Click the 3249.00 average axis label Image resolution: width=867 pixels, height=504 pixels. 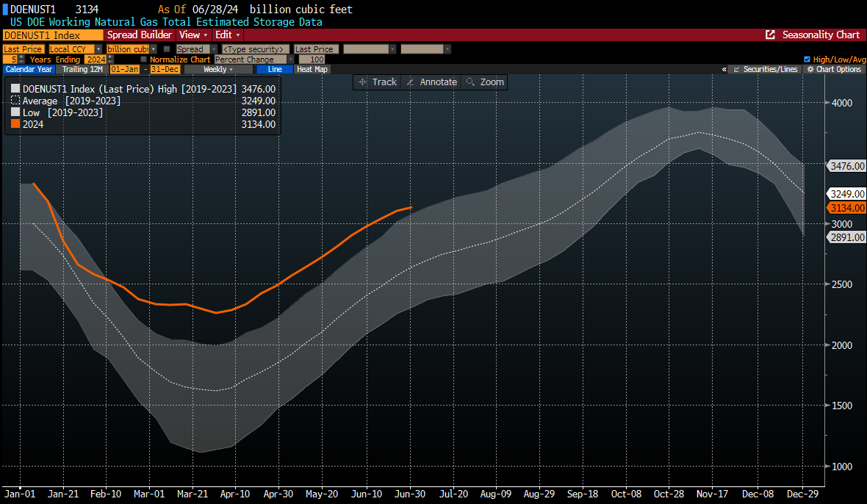[847, 194]
